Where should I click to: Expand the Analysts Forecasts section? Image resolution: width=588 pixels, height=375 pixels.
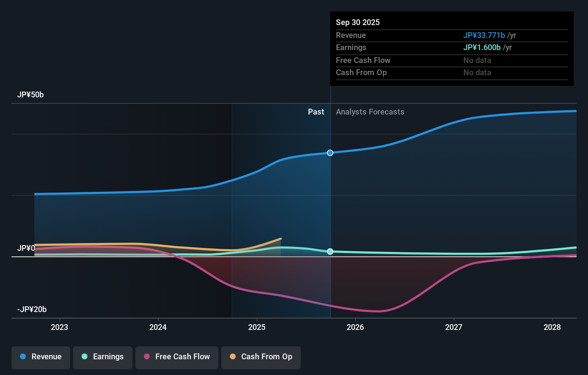(370, 112)
